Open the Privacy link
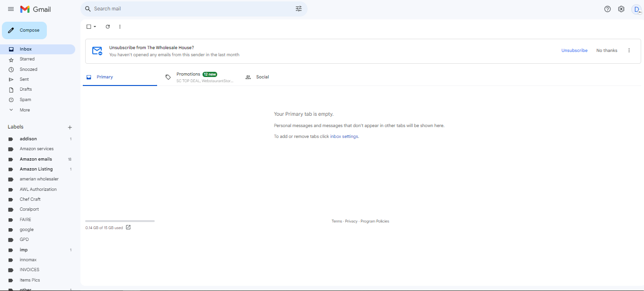This screenshot has width=644, height=291. 351,222
